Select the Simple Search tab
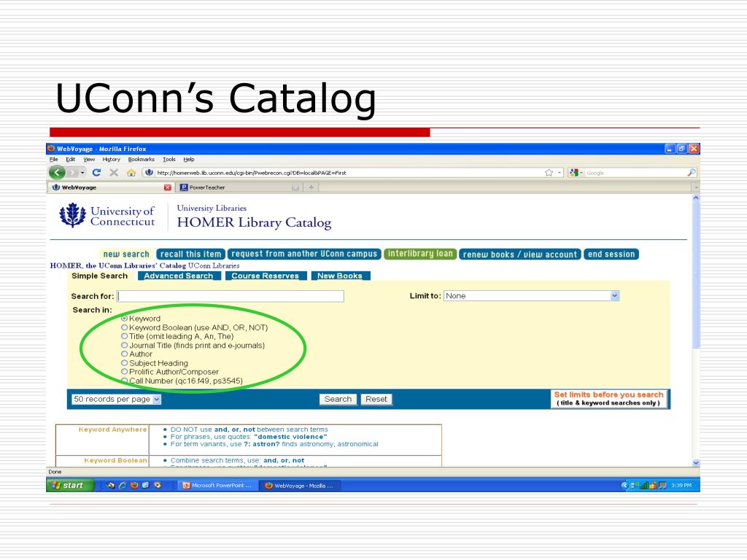747x560 pixels. [x=99, y=276]
